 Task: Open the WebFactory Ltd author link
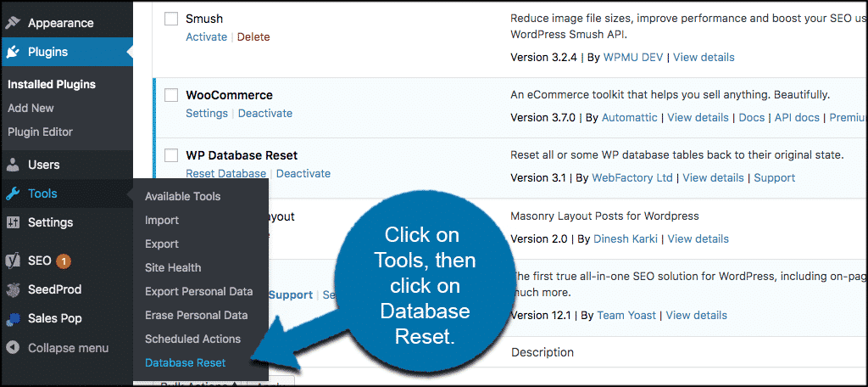[632, 178]
